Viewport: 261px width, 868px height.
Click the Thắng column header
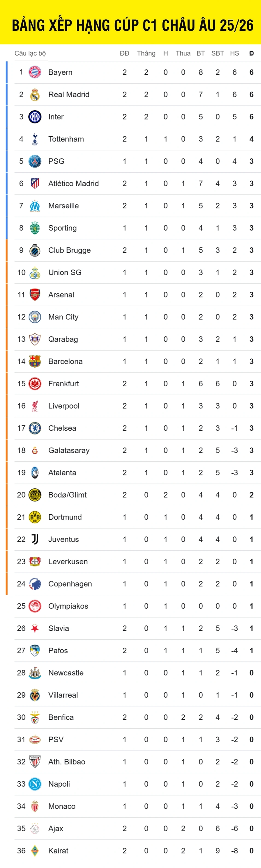(x=146, y=53)
